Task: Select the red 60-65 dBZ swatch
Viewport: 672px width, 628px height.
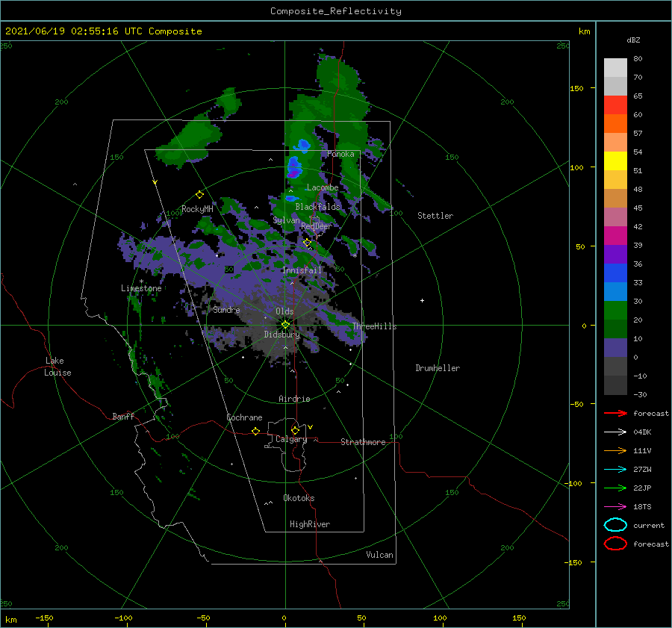Action: pos(615,105)
